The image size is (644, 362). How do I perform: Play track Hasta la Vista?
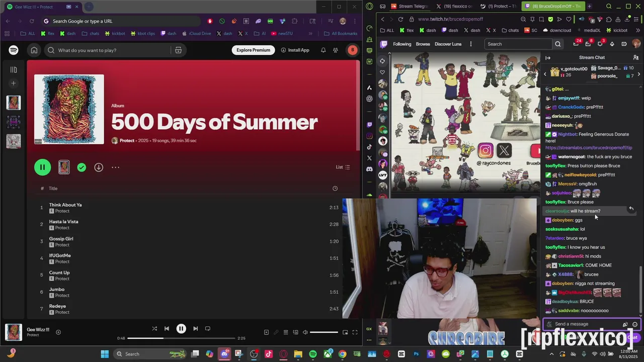pyautogui.click(x=63, y=222)
